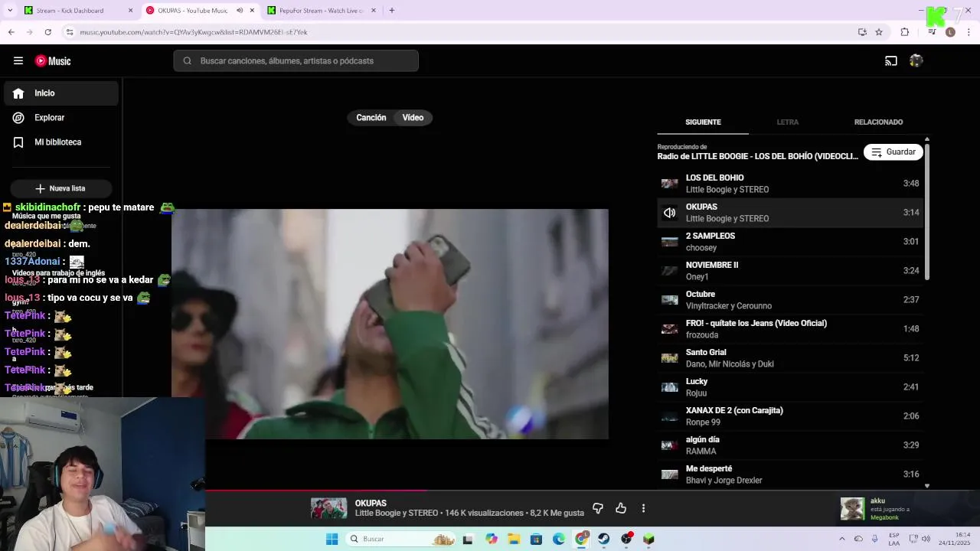980x551 pixels.
Task: Click OKUPAS thumbnail in player bar
Action: (x=328, y=508)
